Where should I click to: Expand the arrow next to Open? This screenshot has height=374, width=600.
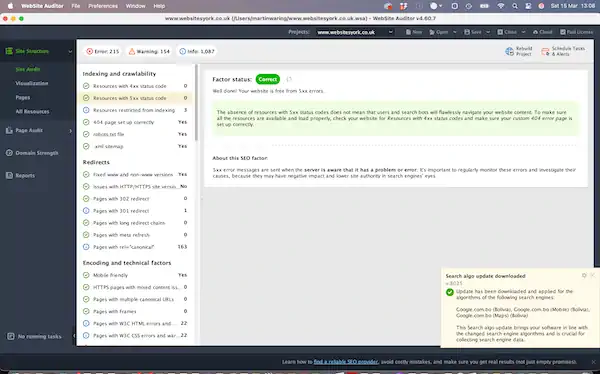pyautogui.click(x=455, y=32)
